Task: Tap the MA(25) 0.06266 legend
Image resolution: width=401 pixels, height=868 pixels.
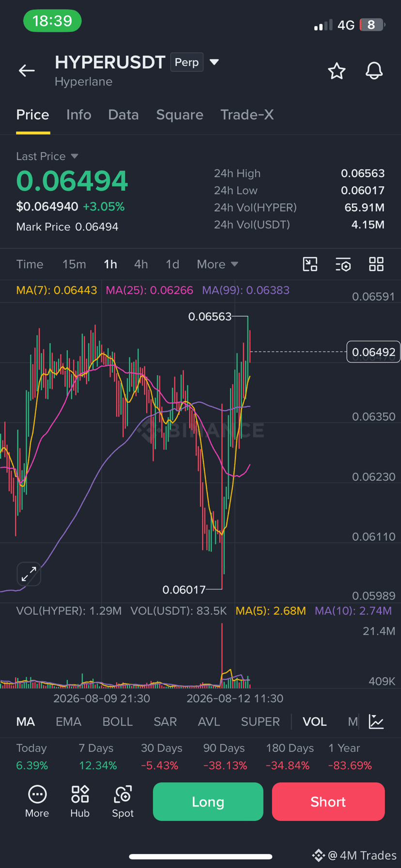Action: click(x=150, y=290)
